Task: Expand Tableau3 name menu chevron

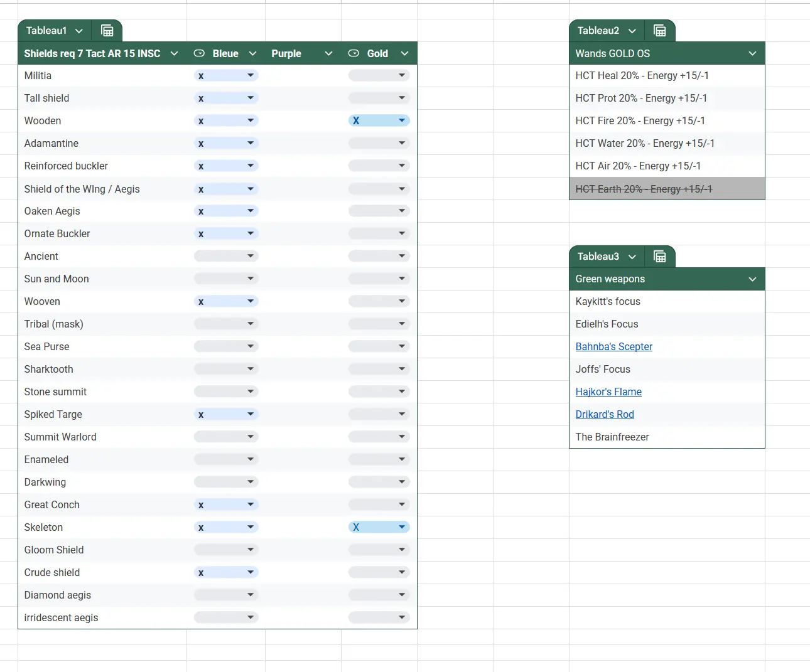Action: (x=632, y=257)
